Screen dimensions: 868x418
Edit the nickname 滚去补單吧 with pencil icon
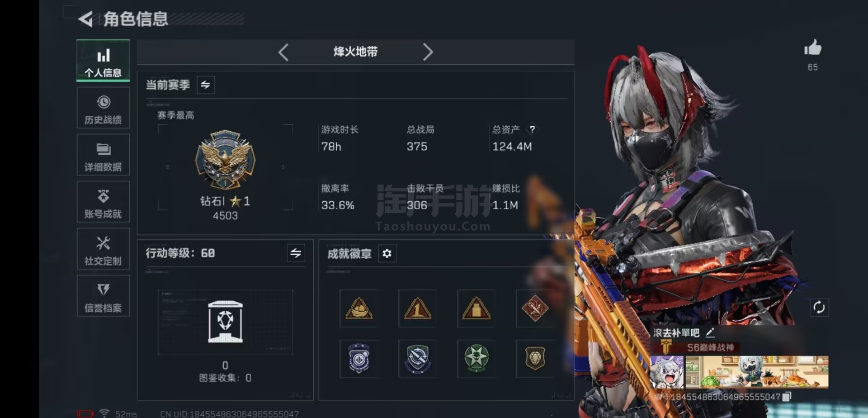(x=710, y=333)
